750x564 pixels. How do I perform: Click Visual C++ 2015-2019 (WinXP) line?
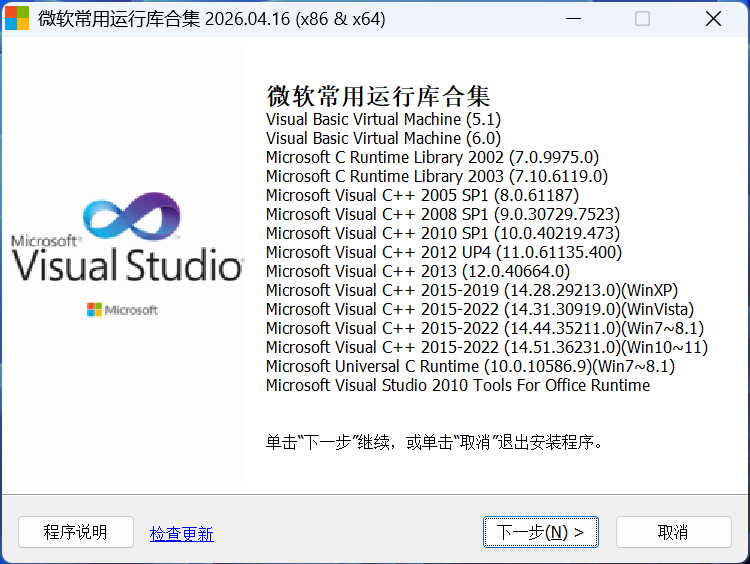coord(472,290)
